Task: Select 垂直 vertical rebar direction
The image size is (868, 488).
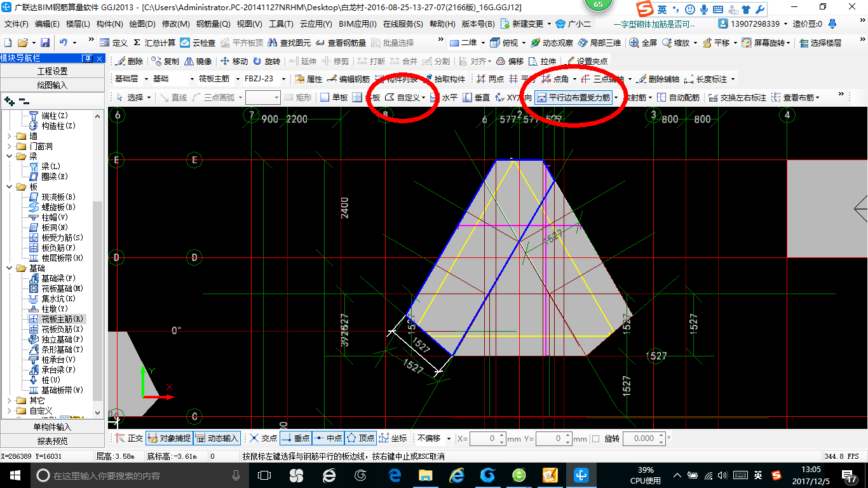Action: (477, 98)
